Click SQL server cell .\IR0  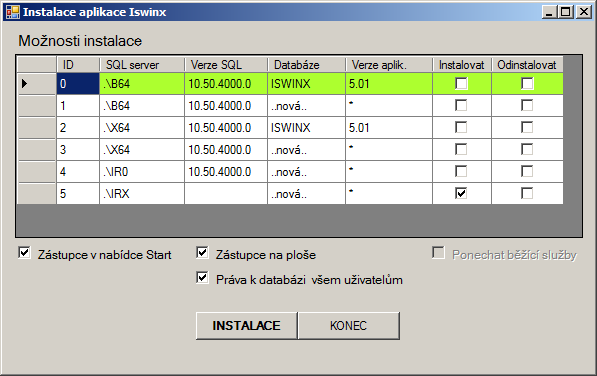pyautogui.click(x=142, y=172)
